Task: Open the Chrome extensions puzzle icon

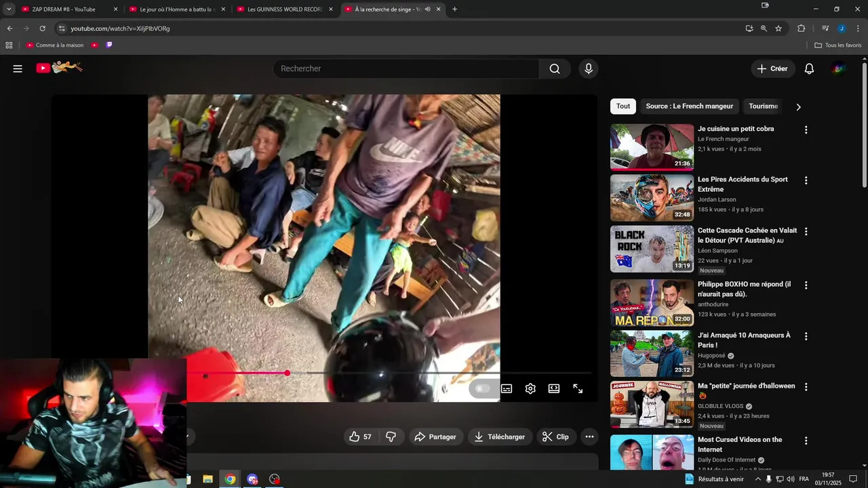Action: tap(802, 28)
